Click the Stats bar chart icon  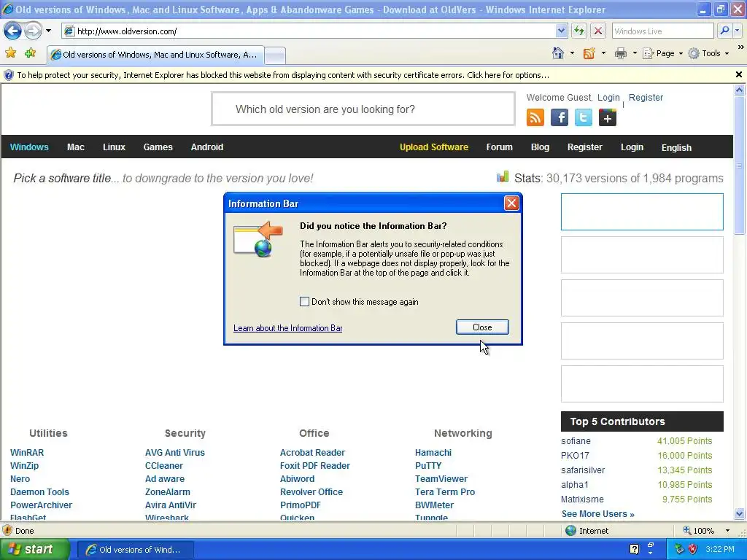tap(503, 177)
